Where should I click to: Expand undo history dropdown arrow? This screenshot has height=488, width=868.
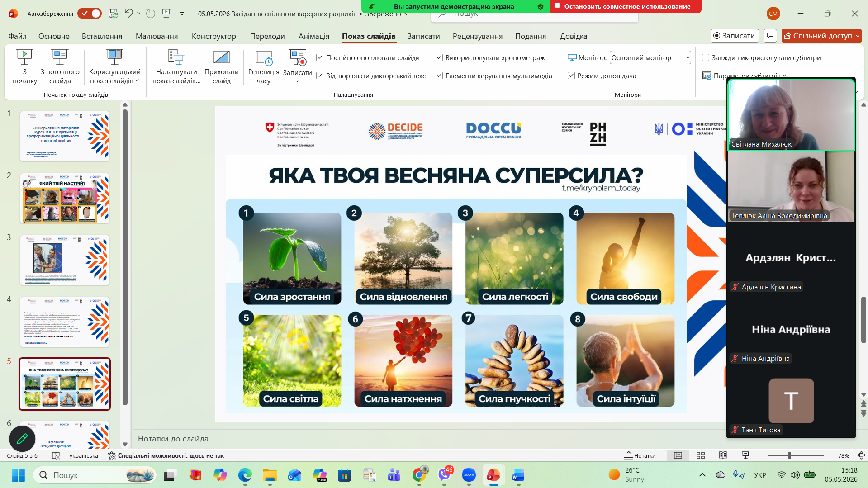[138, 14]
